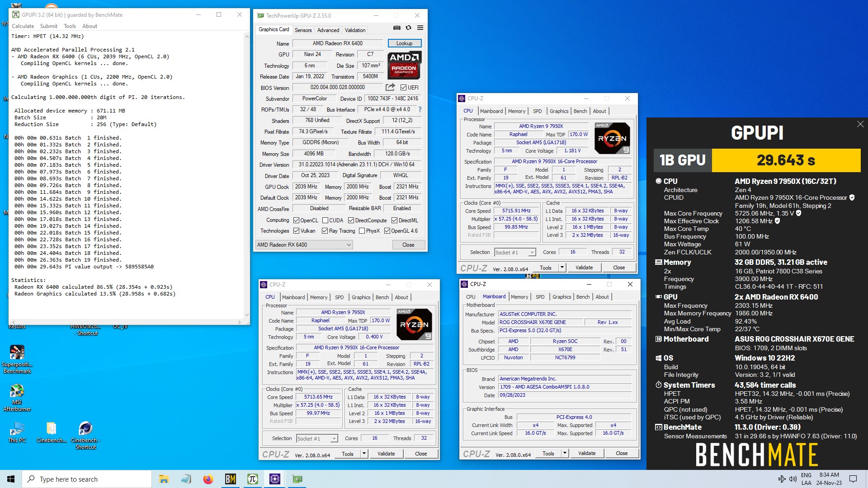The image size is (868, 488).
Task: Click GPUPI horizontal scrollbar
Action: (127, 322)
